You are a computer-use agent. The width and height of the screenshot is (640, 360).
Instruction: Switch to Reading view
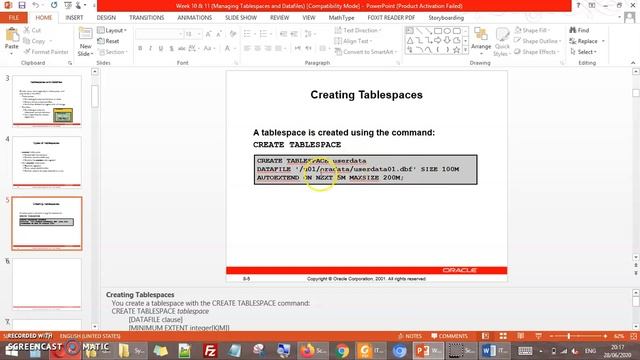520,336
